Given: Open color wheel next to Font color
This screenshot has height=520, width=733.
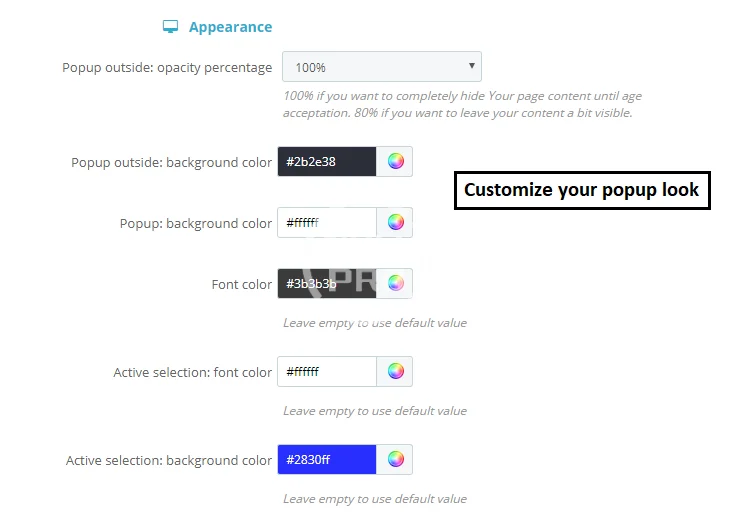Looking at the screenshot, I should coord(395,284).
